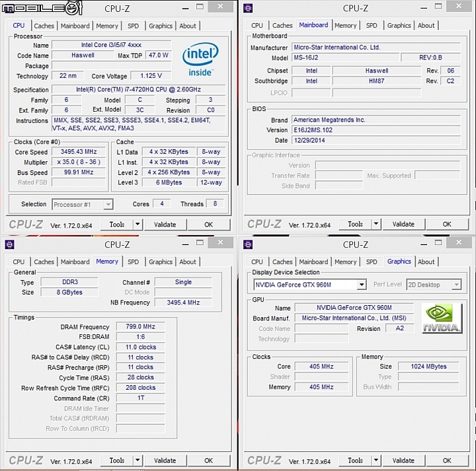Open Tools dropdown arrow in Memory window
476x471 pixels.
pos(138,460)
